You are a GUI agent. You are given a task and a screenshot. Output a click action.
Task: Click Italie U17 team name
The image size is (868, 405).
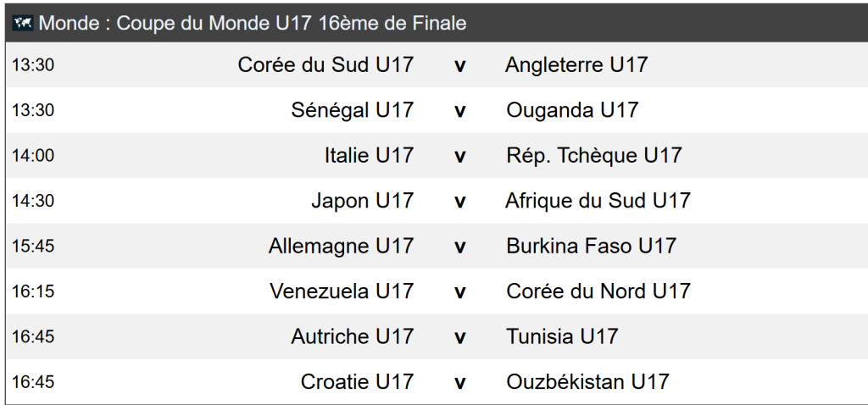369,156
